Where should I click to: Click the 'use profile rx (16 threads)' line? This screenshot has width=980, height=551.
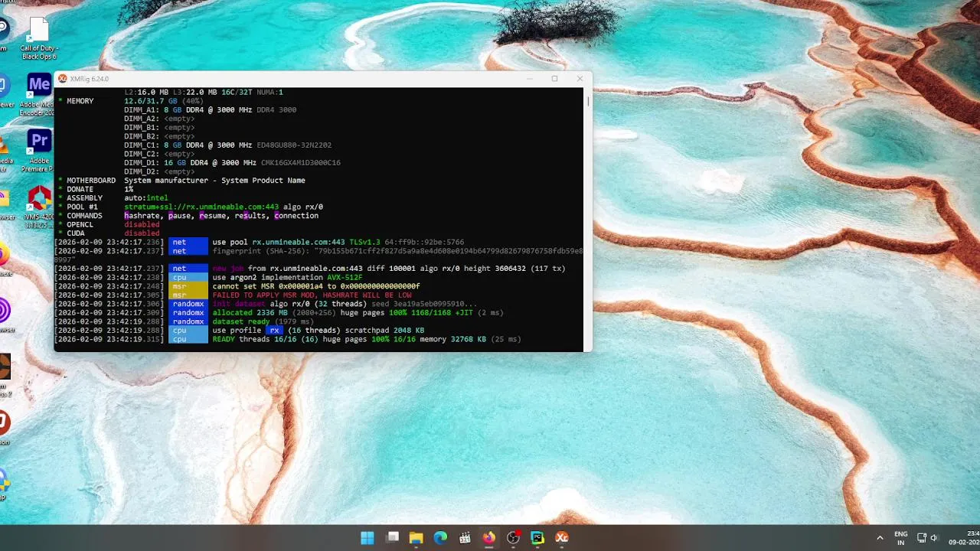240,331
